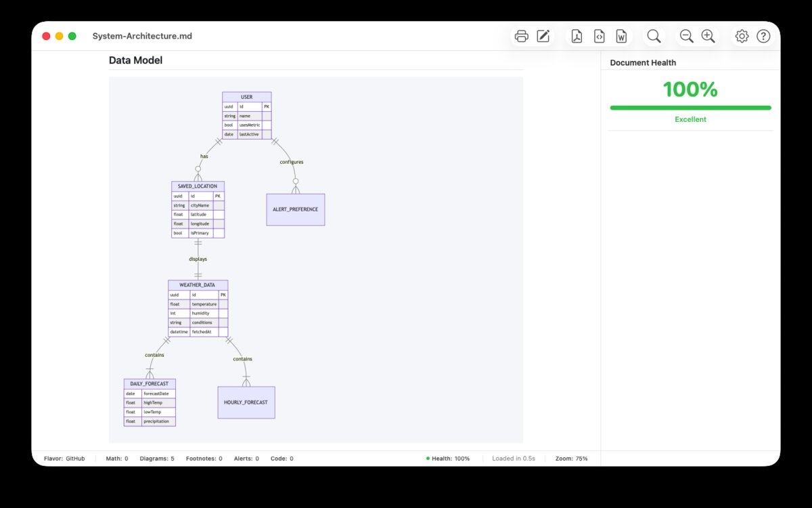Open the settings gear
The width and height of the screenshot is (812, 508).
click(742, 36)
